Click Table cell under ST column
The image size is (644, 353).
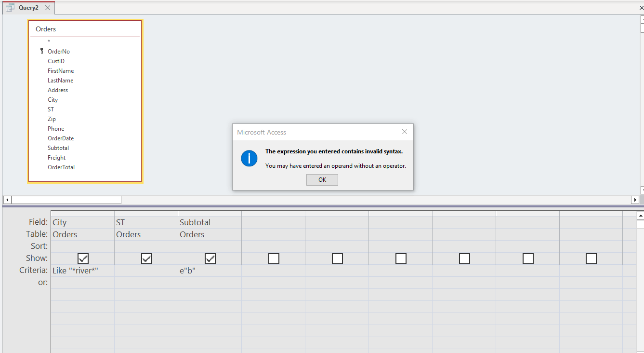(146, 234)
